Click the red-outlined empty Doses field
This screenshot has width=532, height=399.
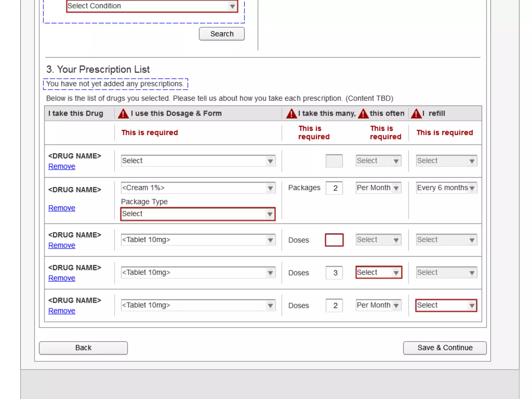tap(334, 240)
